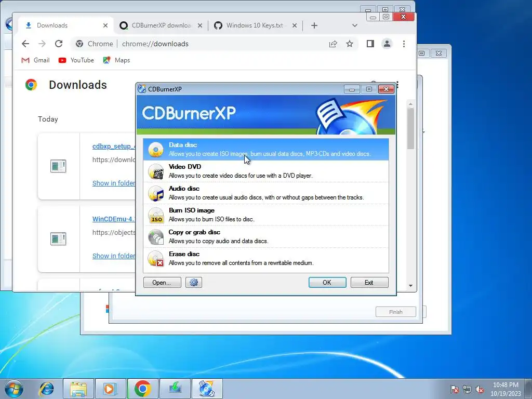Click the CDBurnerXP title bar app icon
Screen dimensions: 532x399
(x=142, y=89)
